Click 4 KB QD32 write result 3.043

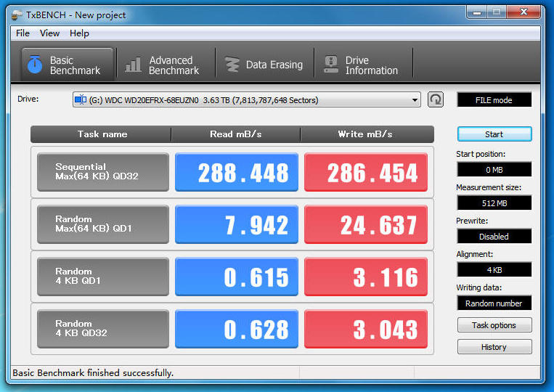click(366, 329)
